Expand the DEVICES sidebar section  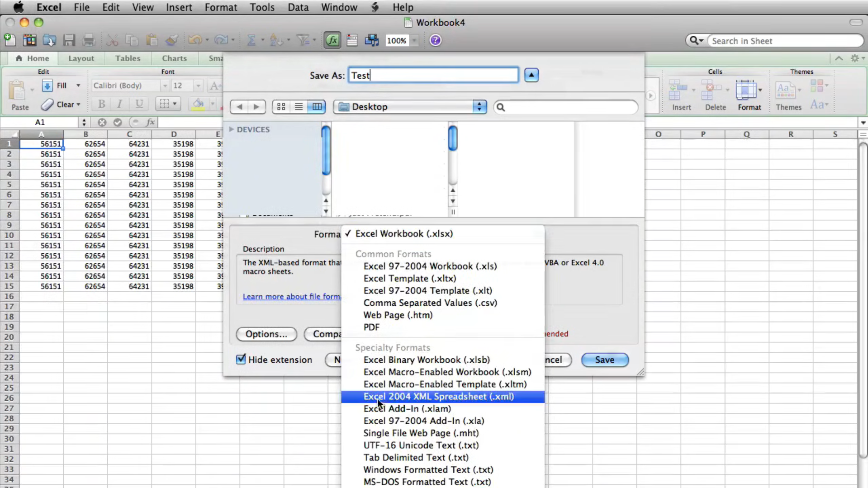click(x=232, y=129)
